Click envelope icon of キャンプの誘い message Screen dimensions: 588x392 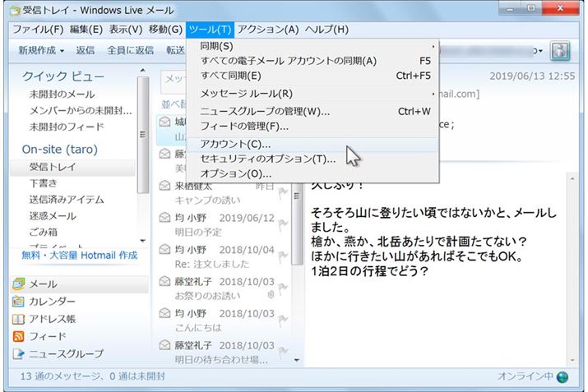click(164, 186)
